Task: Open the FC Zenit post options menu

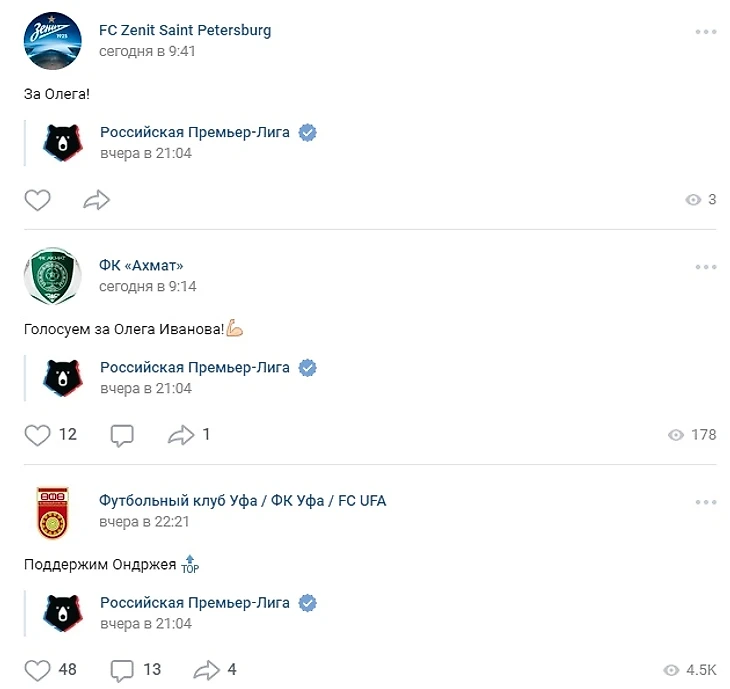Action: pos(706,32)
